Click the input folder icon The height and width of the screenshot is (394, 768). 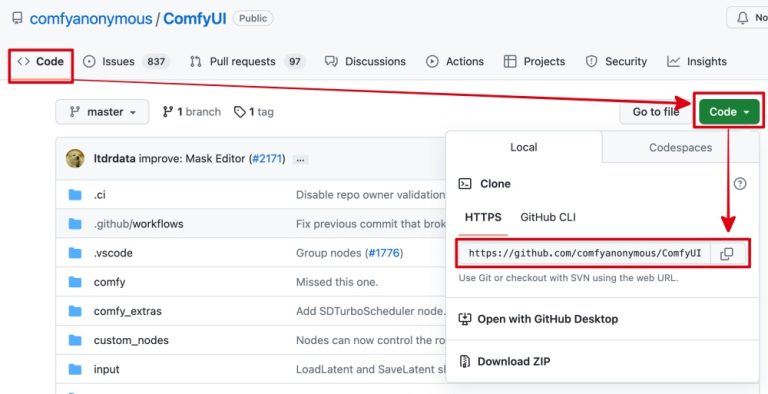click(x=75, y=369)
